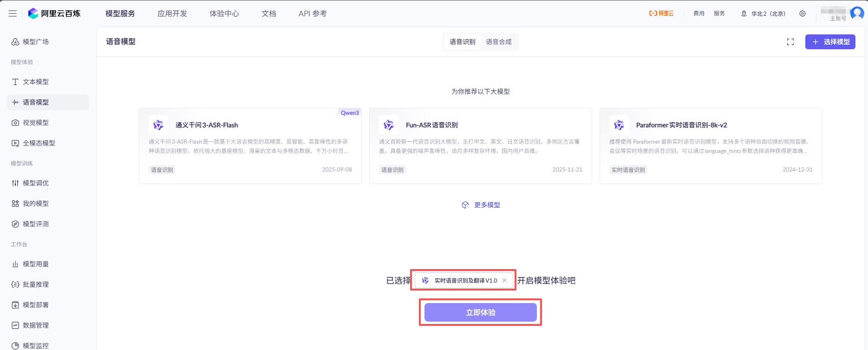Screen dimensions: 868x350
Task: Toggle the hamburger menu icon
Action: click(13, 13)
